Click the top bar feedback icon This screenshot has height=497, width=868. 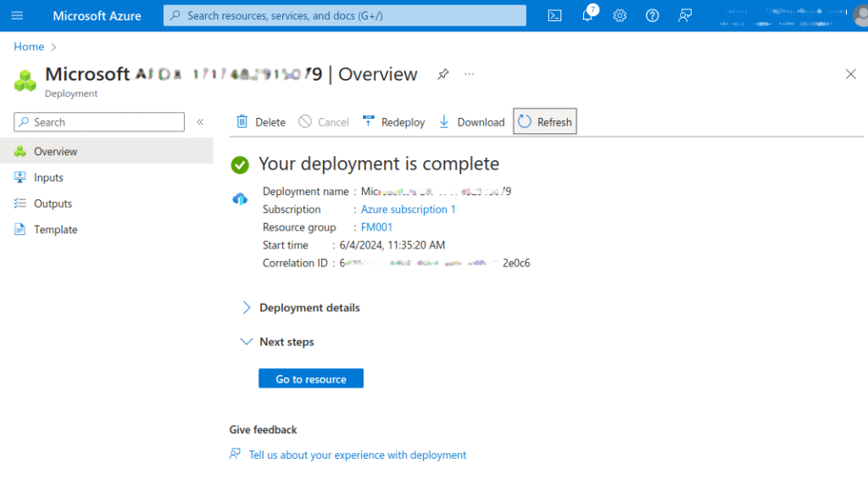click(685, 15)
